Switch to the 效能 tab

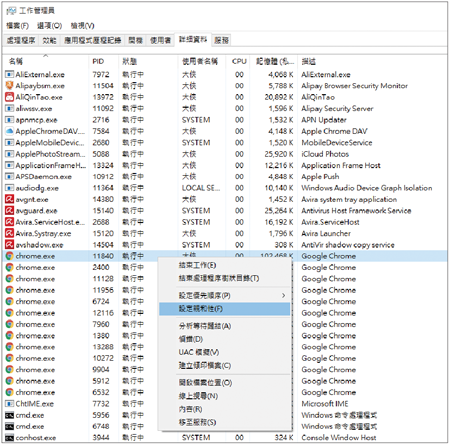pyautogui.click(x=49, y=41)
